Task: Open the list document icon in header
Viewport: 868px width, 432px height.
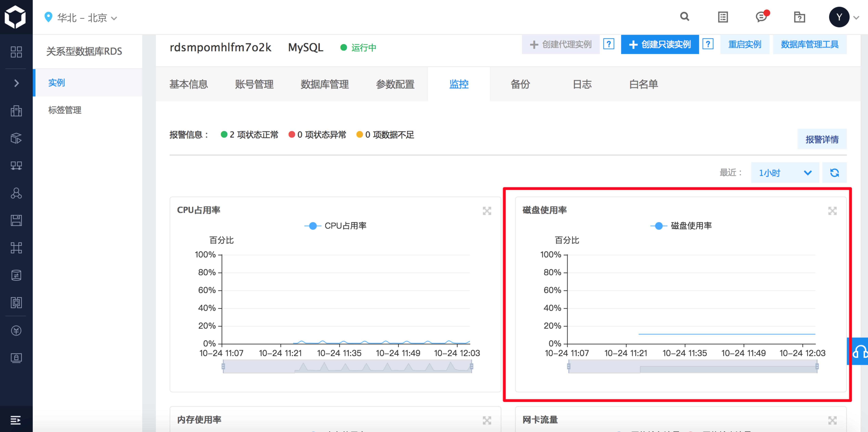Action: [723, 17]
